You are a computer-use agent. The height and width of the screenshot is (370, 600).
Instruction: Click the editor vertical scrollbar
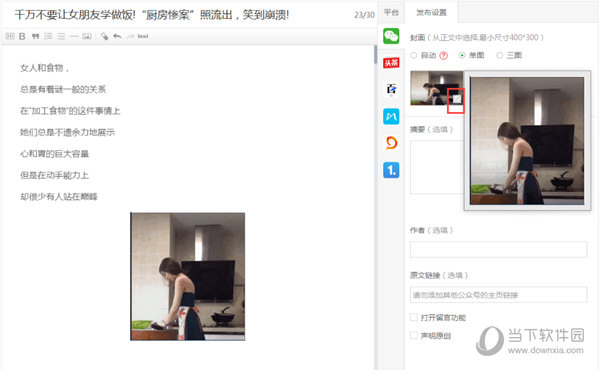375,54
